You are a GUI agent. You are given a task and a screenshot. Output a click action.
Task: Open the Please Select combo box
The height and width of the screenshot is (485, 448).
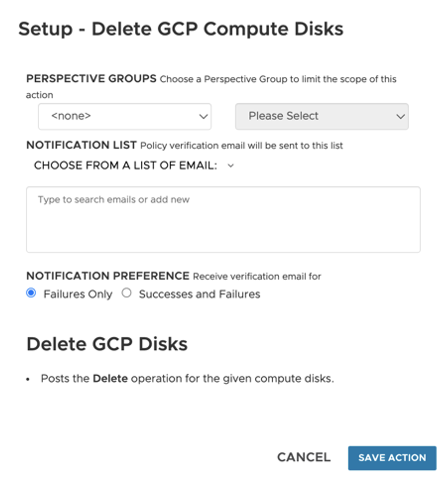pyautogui.click(x=321, y=116)
